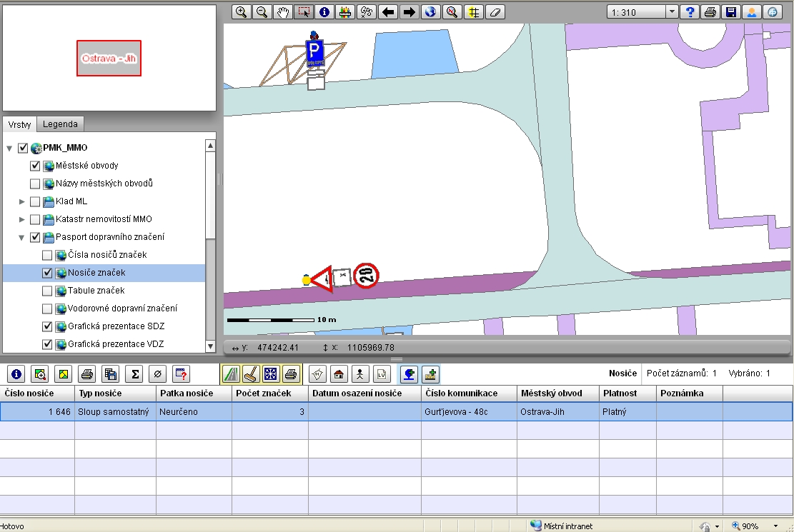Activate the pan hand tool
794x532 pixels.
tap(282, 12)
